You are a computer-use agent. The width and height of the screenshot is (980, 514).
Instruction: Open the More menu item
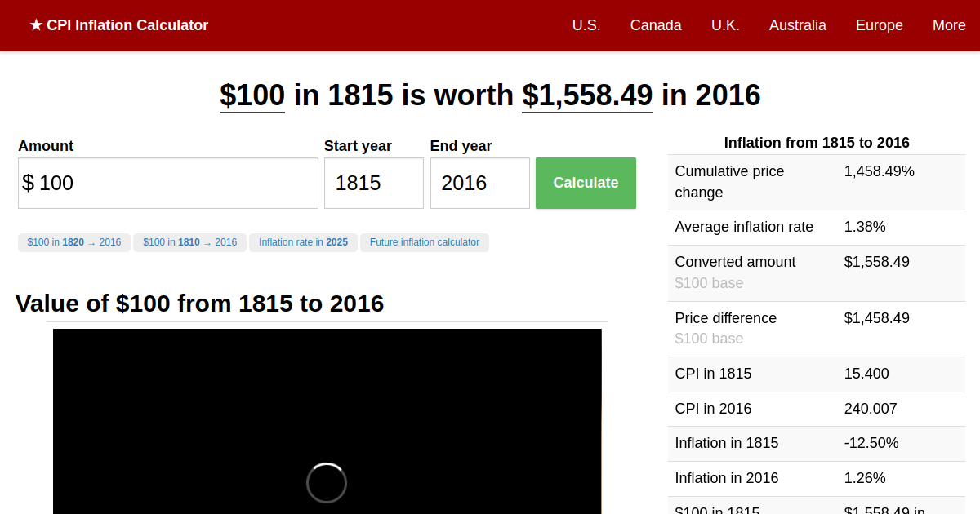coord(949,25)
